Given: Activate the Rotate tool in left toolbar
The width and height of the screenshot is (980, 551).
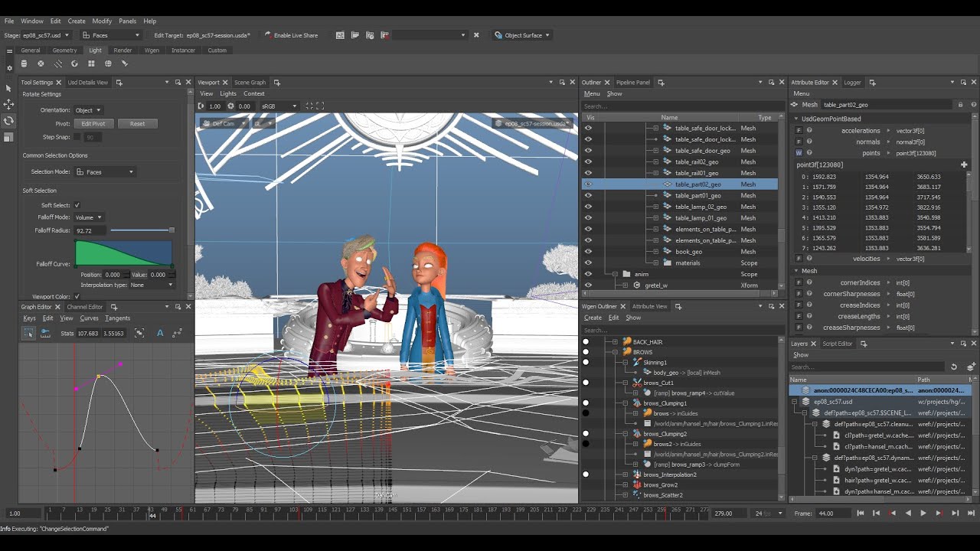Looking at the screenshot, I should [8, 121].
